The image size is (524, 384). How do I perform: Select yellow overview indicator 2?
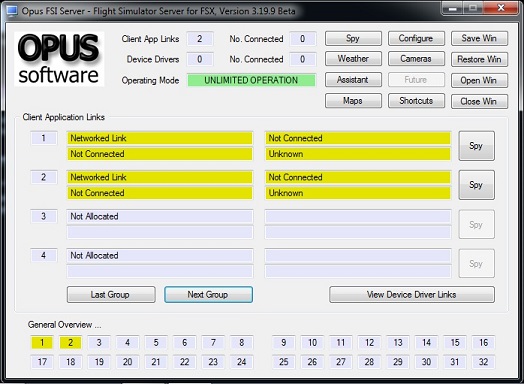point(71,343)
